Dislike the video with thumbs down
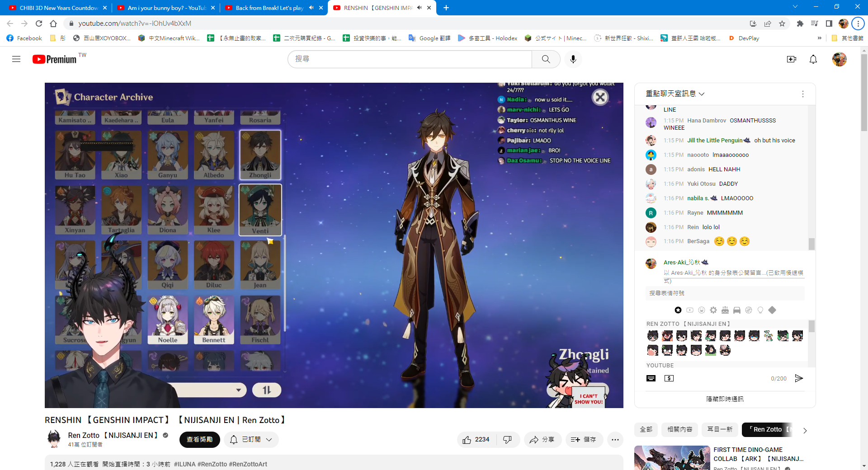This screenshot has height=470, width=868. (x=508, y=440)
